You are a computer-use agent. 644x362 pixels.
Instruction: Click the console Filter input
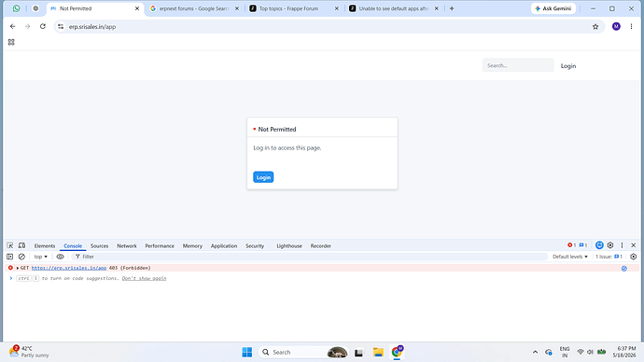(310, 257)
